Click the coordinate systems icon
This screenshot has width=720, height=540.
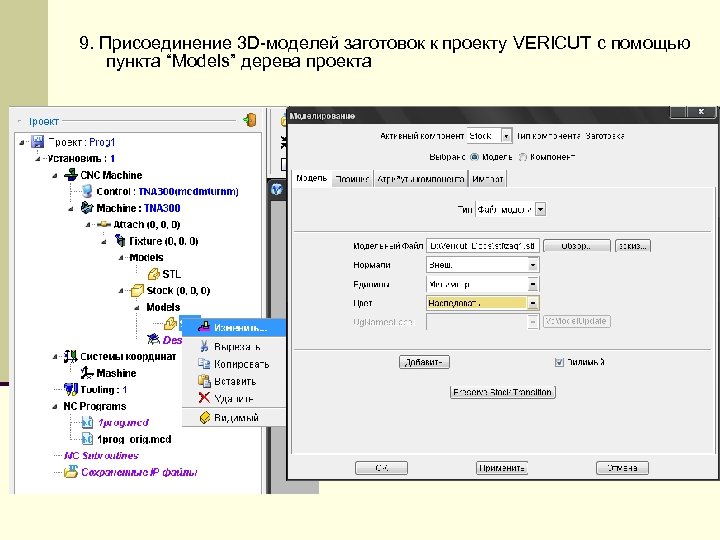coord(70,356)
